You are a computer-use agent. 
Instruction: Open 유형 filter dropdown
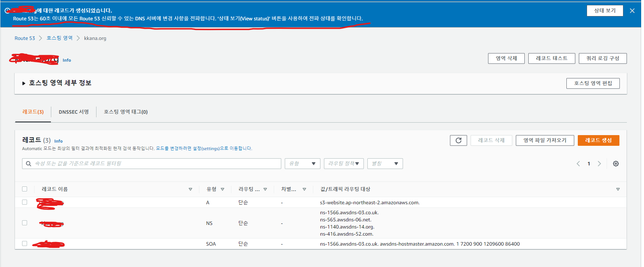(302, 164)
